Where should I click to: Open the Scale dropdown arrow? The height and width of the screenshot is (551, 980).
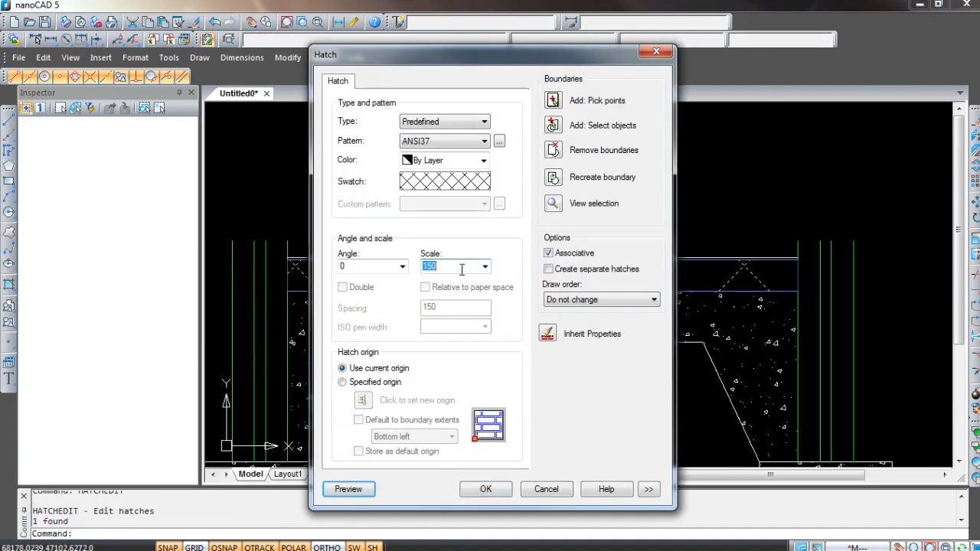485,266
